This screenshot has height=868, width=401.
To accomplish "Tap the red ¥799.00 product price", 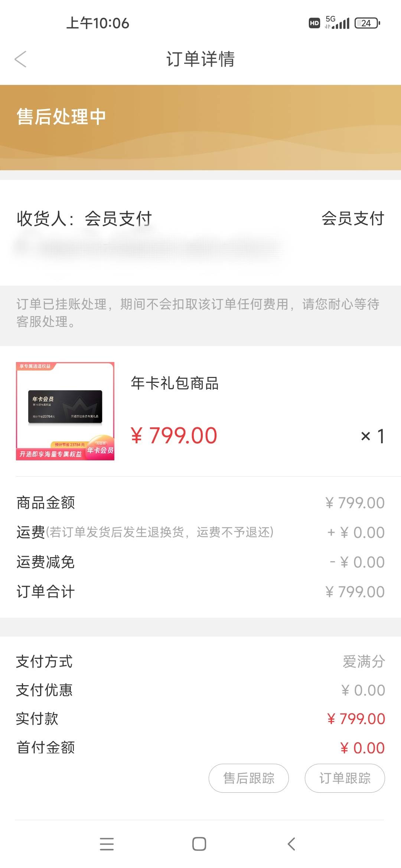I will tap(174, 435).
